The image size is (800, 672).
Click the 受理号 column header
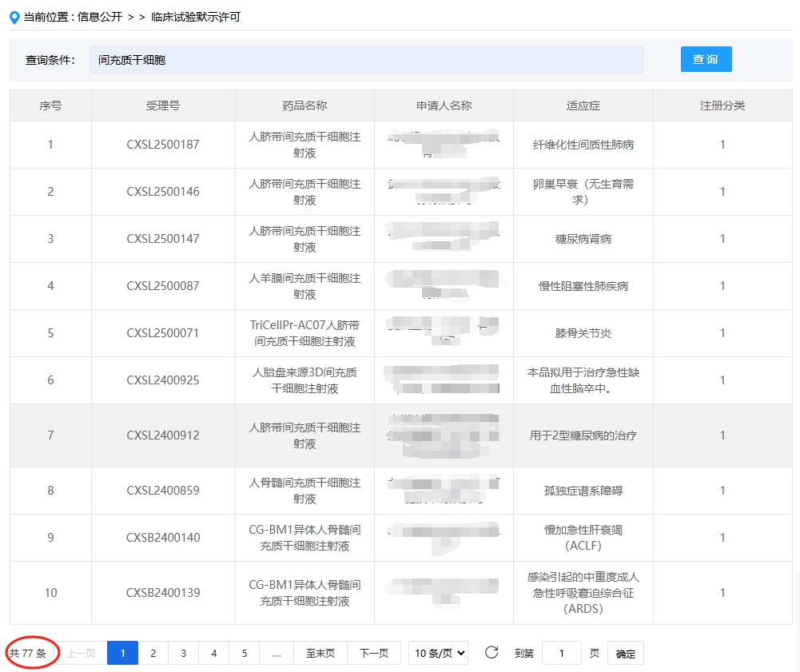pos(162,105)
